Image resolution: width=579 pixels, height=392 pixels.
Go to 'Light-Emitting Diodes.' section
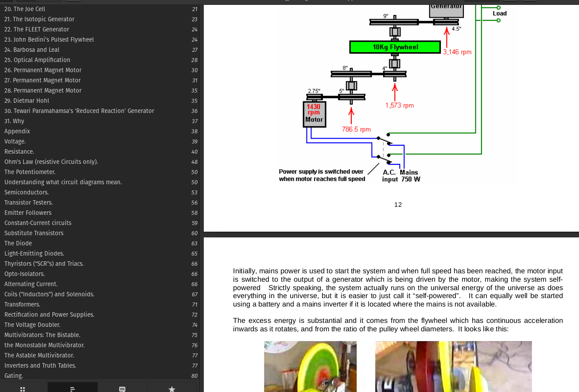tap(34, 253)
